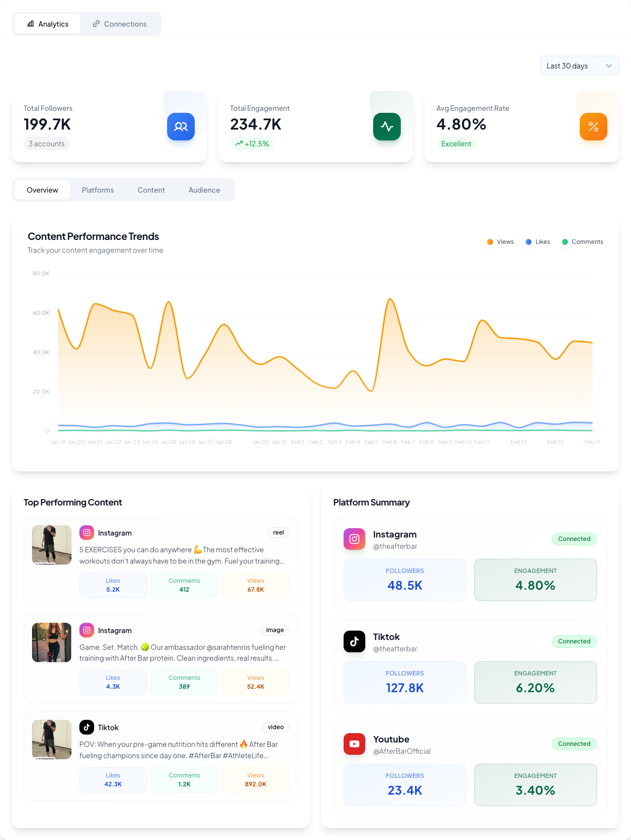Click the Feb 17 label on chart axis
The width and height of the screenshot is (631, 840).
coord(593,442)
